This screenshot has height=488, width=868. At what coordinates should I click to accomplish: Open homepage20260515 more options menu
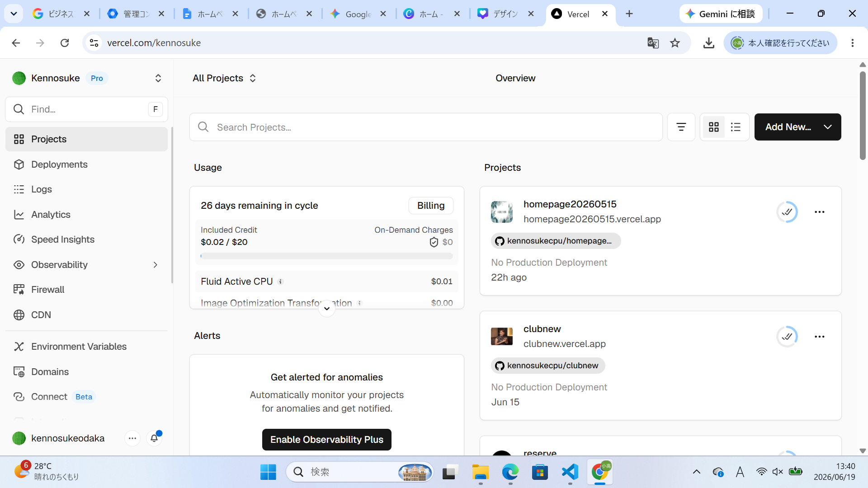820,212
